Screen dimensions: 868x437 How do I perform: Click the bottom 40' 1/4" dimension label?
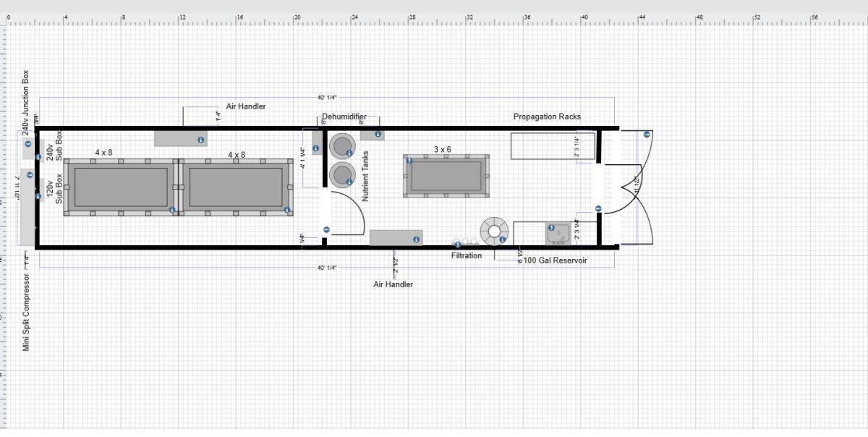tap(327, 268)
